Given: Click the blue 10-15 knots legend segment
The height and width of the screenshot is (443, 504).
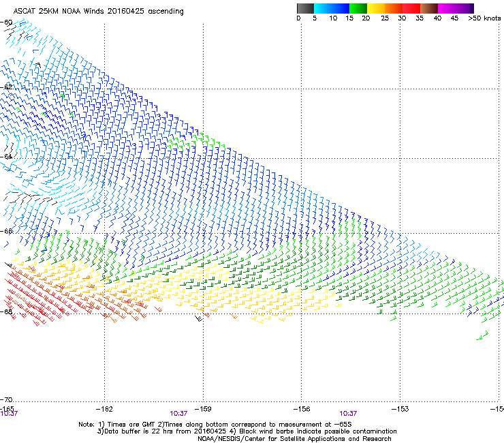Looking at the screenshot, I should [340, 8].
